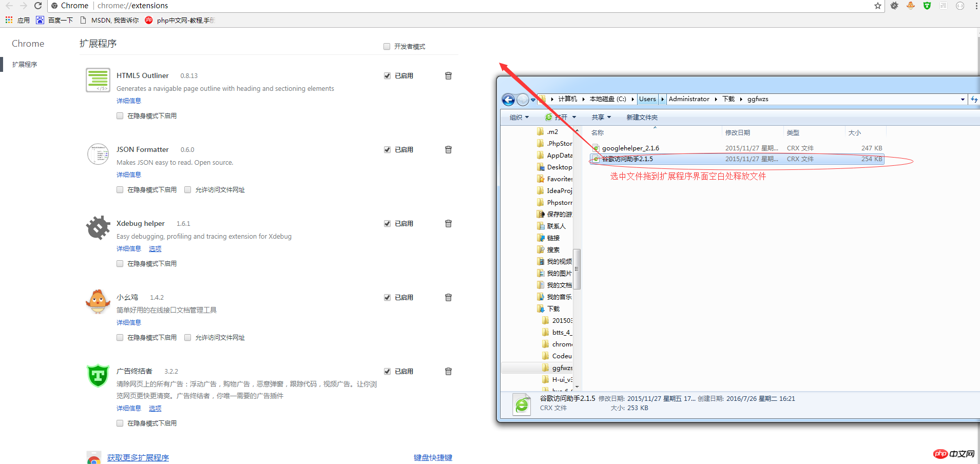The image size is (980, 464).
Task: Open 选项 link for 广告终结者
Action: 155,409
